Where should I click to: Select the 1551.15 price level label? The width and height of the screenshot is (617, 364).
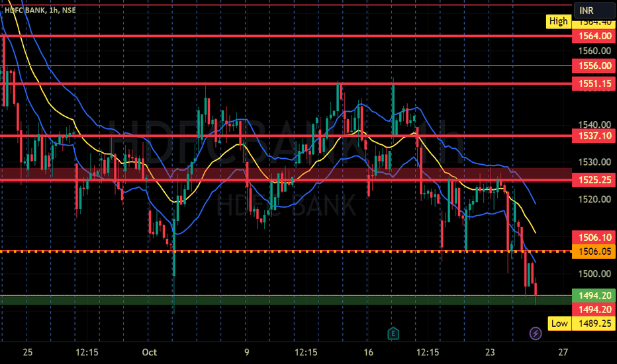pos(594,83)
